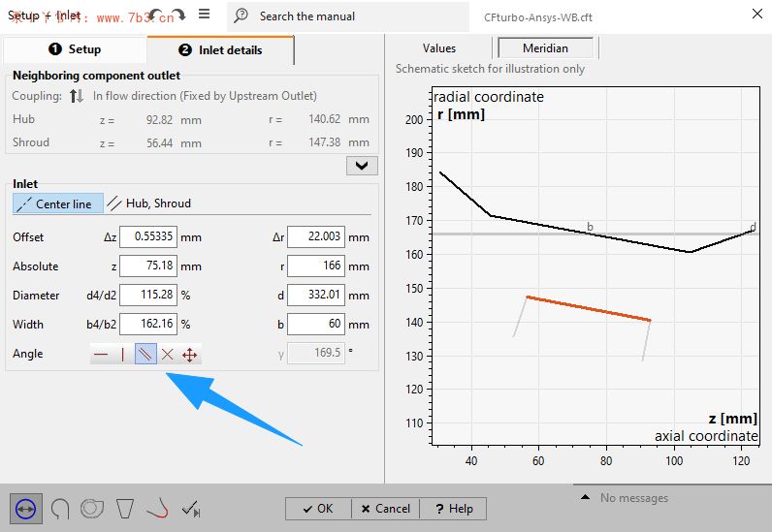Click the b4/b2 width percentage field
Image resolution: width=772 pixels, height=532 pixels.
point(148,324)
